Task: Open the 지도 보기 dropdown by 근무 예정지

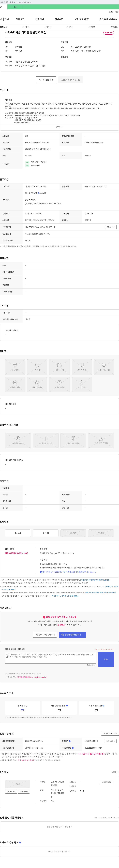Action: coord(111,227)
